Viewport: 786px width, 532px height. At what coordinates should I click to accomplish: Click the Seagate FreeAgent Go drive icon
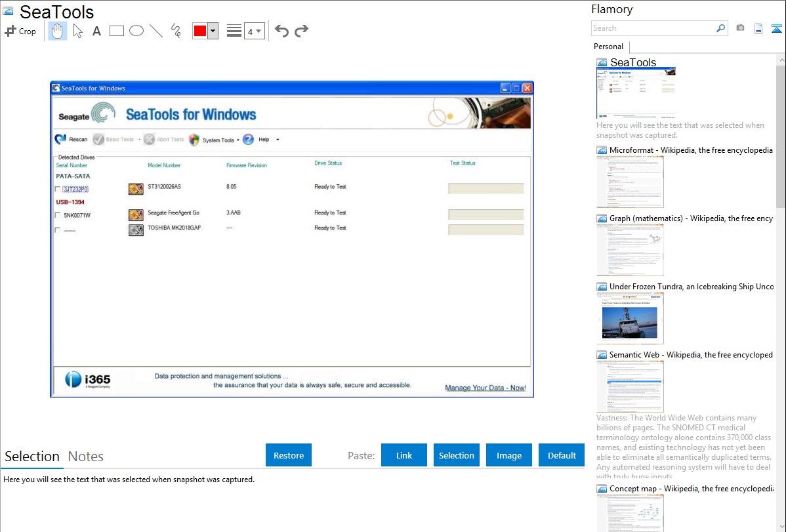[x=136, y=215]
